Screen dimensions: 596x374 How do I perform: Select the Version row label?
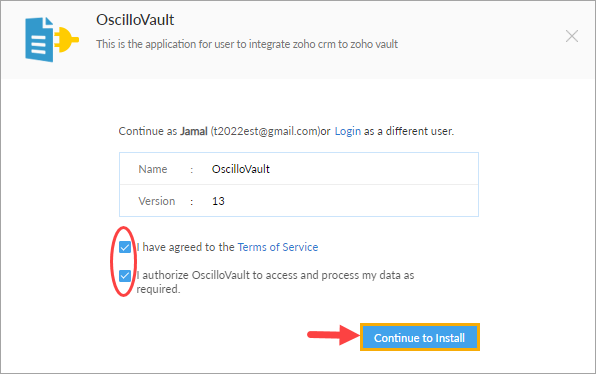point(157,201)
